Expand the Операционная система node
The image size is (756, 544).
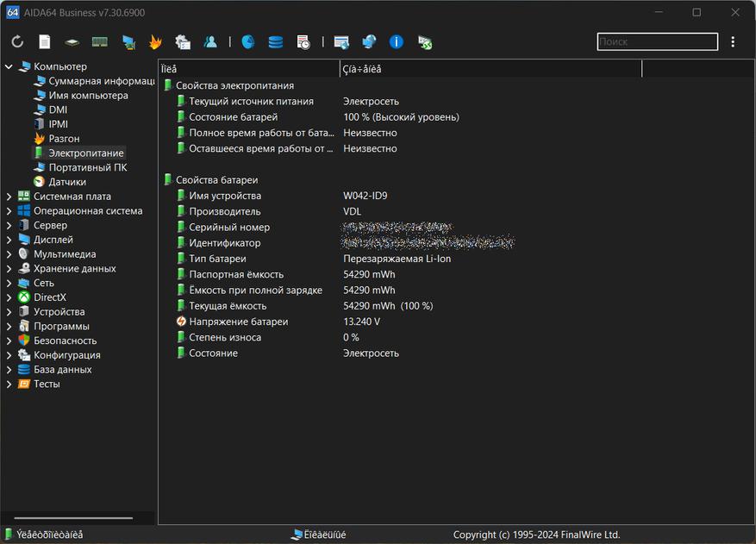(x=9, y=210)
